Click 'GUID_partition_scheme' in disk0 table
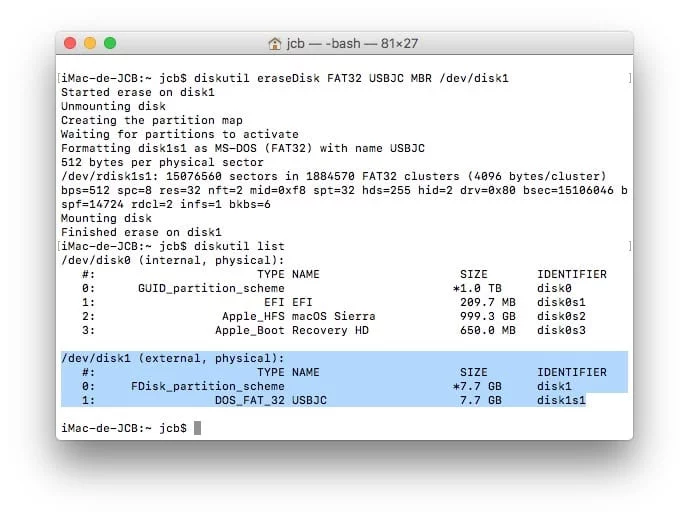Viewport: 689px width, 520px height. 211,288
